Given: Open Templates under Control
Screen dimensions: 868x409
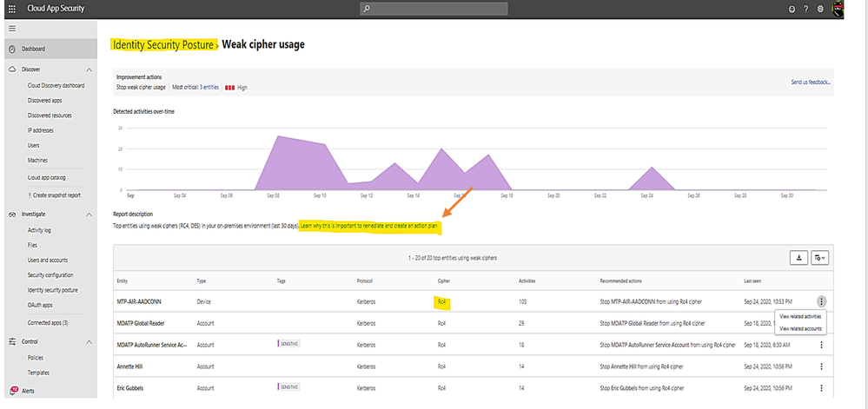Looking at the screenshot, I should (39, 373).
